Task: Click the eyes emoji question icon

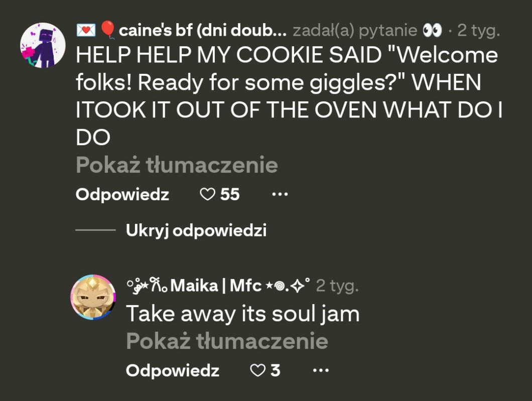Action: 432,31
